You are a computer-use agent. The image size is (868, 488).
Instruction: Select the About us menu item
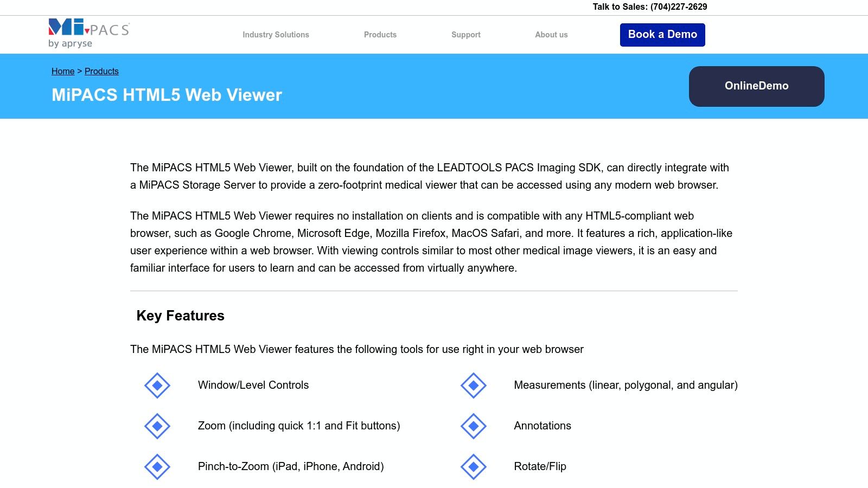click(x=551, y=34)
